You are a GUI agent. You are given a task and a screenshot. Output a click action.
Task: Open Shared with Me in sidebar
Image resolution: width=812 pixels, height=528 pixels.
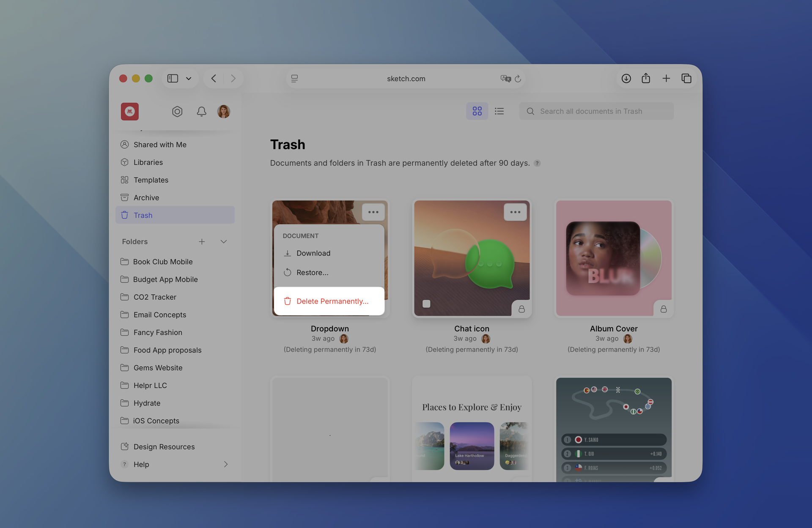175,145
